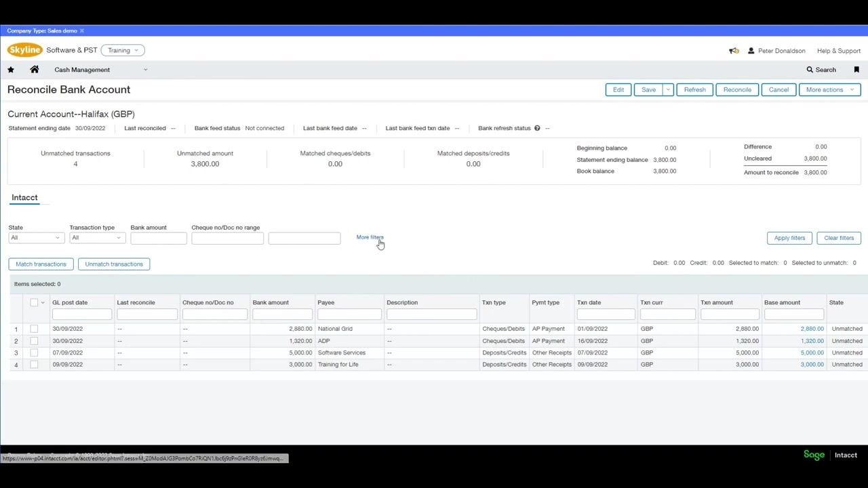Open Help & Support
The image size is (868, 488).
click(839, 51)
